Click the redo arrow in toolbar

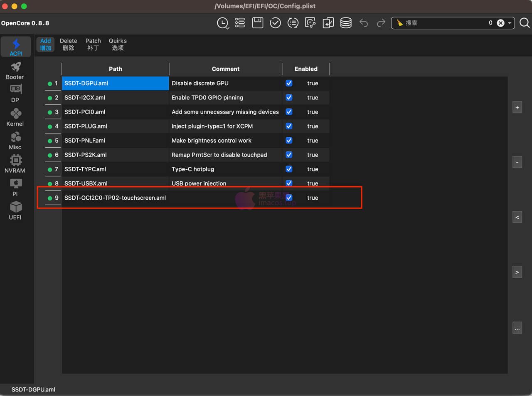coord(381,23)
